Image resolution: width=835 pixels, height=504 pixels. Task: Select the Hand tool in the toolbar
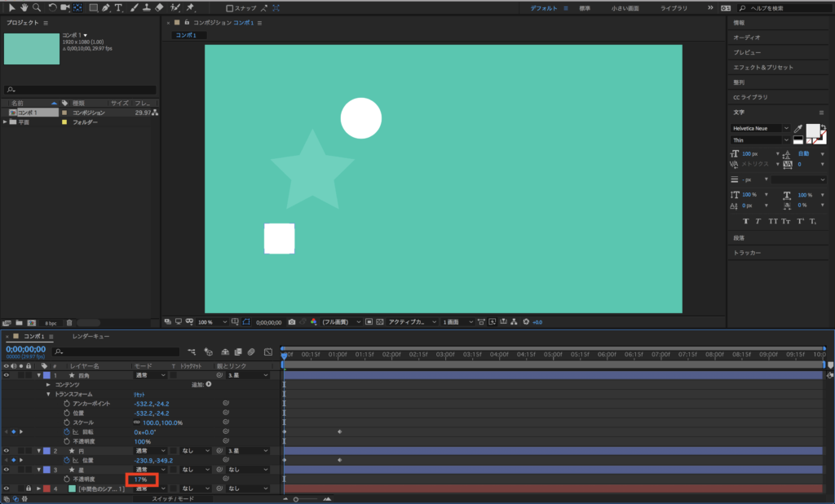click(x=24, y=7)
